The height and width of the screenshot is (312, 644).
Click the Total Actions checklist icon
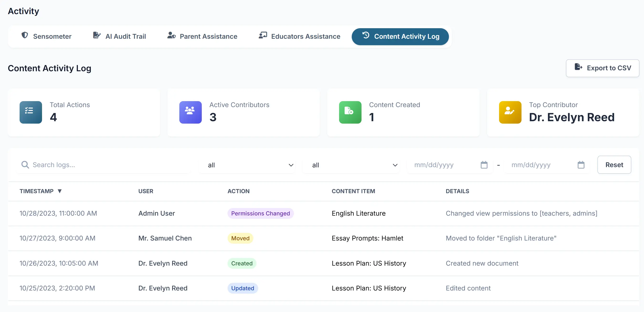point(30,112)
